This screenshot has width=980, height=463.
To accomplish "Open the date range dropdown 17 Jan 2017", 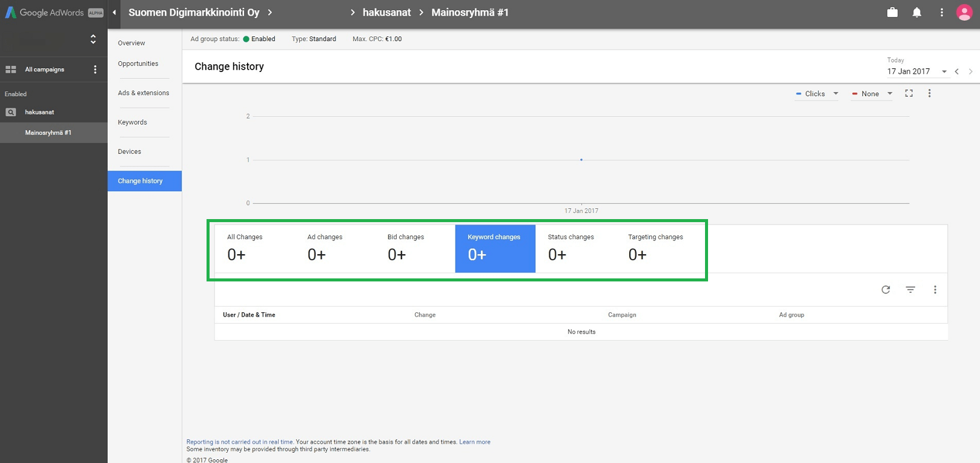I will pyautogui.click(x=917, y=71).
